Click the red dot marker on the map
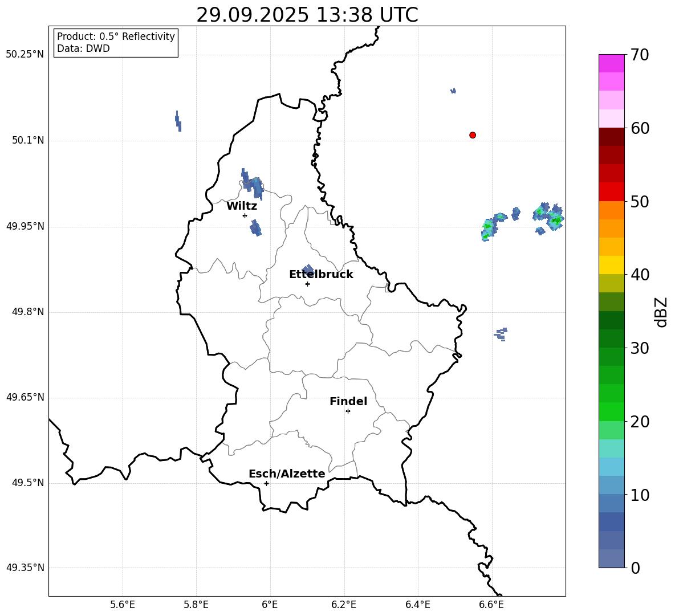675x616 pixels. pos(473,135)
